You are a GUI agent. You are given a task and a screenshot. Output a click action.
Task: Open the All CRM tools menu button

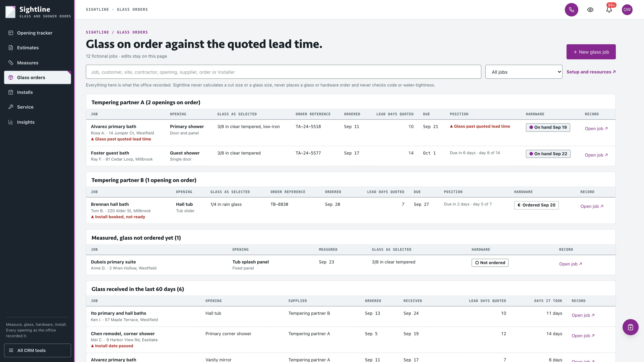tap(38, 350)
